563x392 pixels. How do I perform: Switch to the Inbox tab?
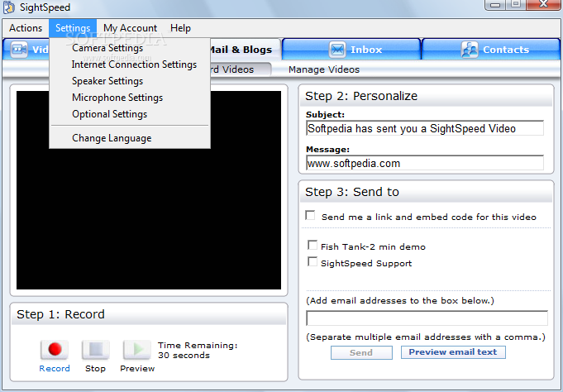[x=351, y=50]
